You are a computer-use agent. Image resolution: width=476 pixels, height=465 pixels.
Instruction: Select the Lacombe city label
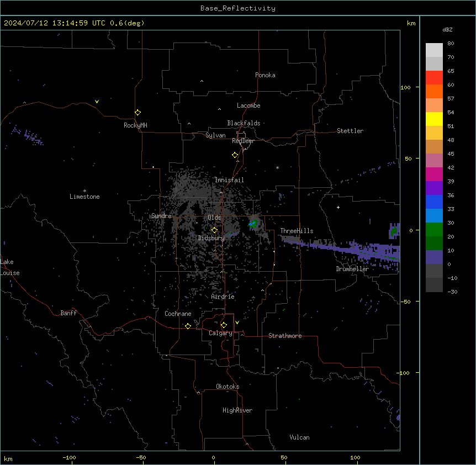248,105
